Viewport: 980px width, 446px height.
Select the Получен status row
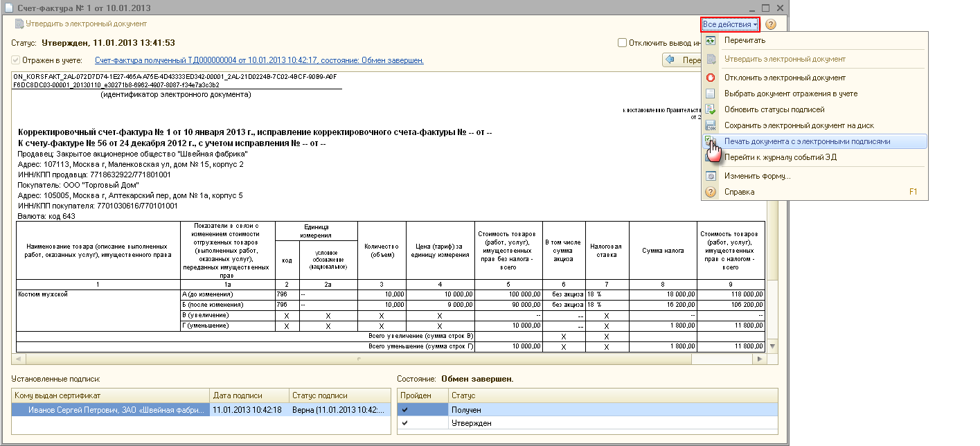[588, 410]
